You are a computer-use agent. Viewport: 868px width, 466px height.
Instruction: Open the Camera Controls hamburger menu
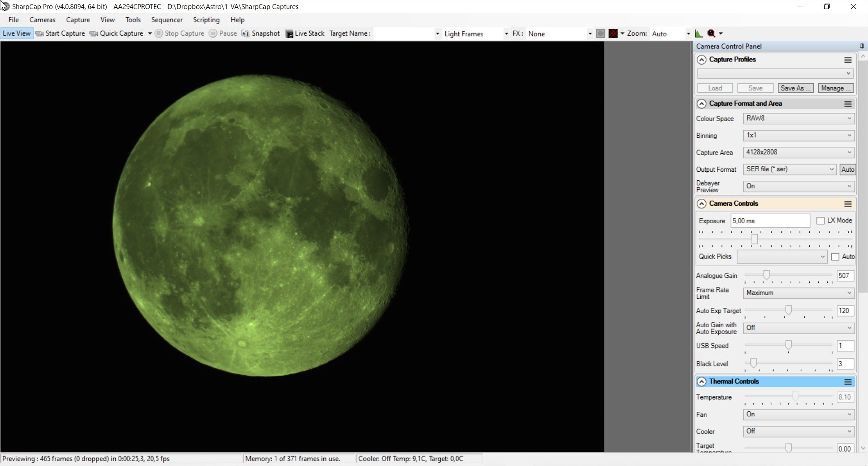pyautogui.click(x=848, y=204)
